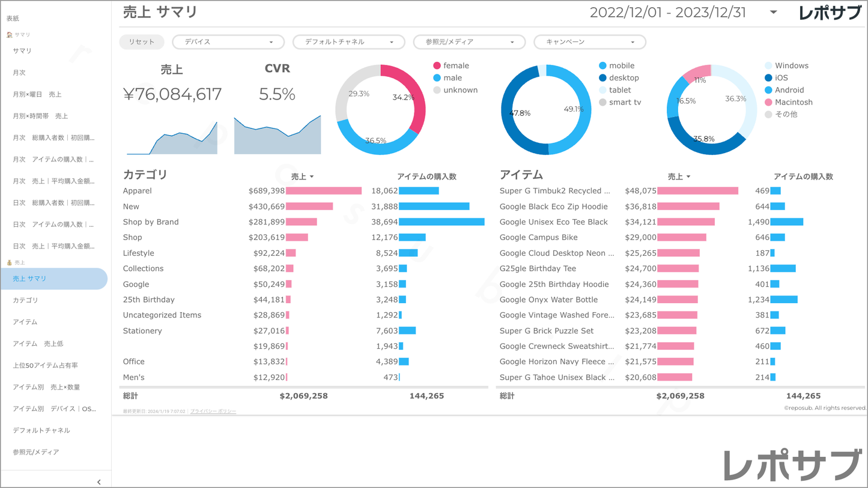Collapse the left sidebar with chevron arrow
868x488 pixels.
click(99, 481)
